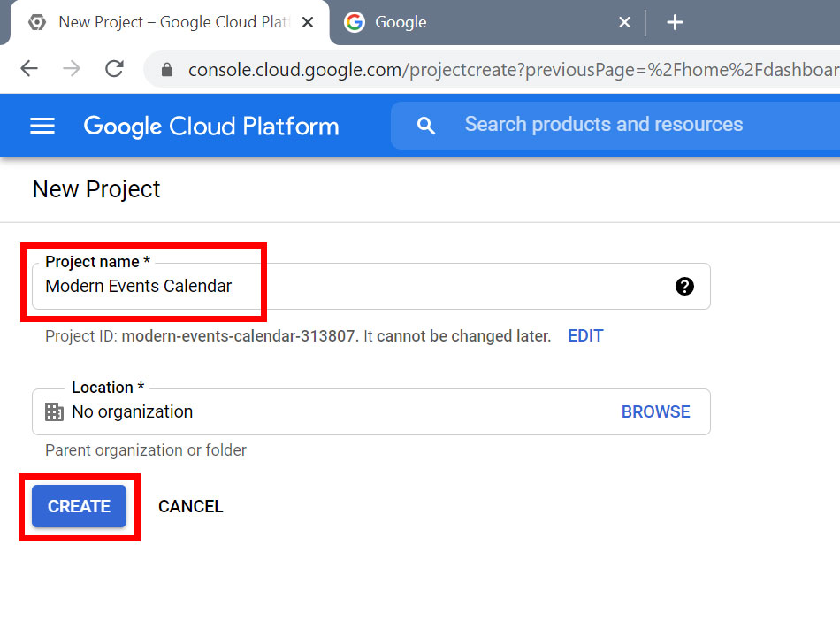Viewport: 840px width, 622px height.
Task: Open a new browser tab
Action: pos(675,22)
